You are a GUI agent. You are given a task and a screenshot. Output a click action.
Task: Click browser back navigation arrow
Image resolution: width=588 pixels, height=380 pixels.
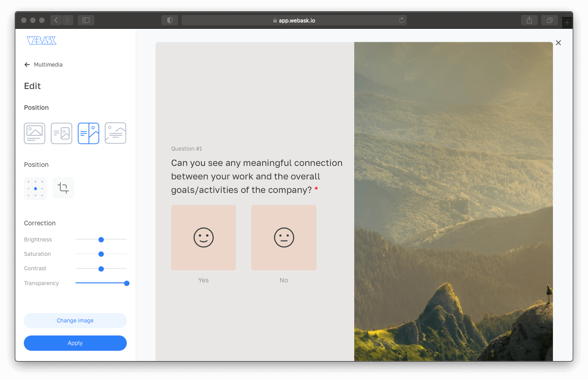click(56, 20)
